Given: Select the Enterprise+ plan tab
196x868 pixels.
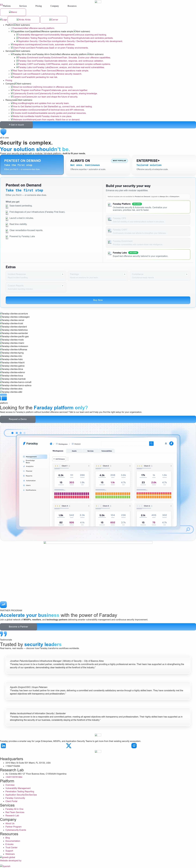Looking at the screenshot, I should pyautogui.click(x=164, y=165).
